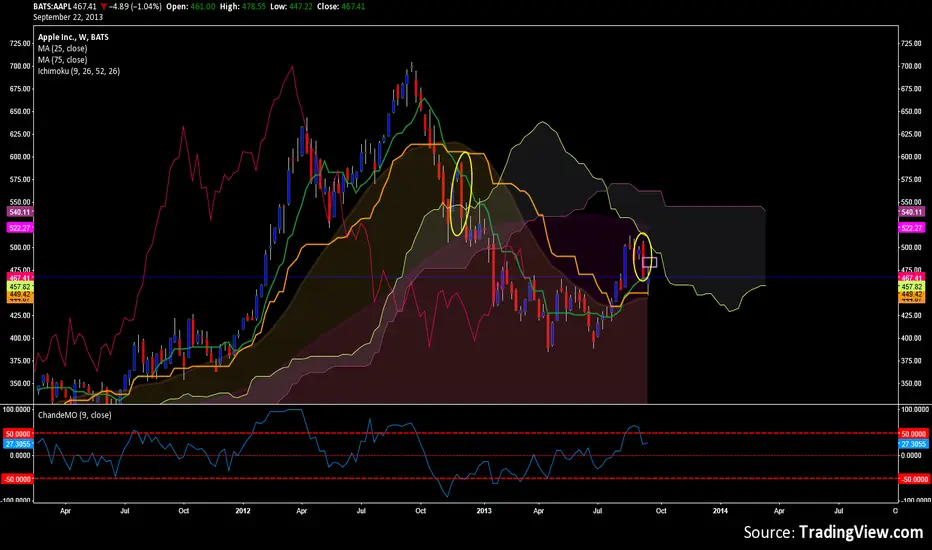Click the September 22, 2013 date text
This screenshot has height=550, width=932.
point(68,17)
